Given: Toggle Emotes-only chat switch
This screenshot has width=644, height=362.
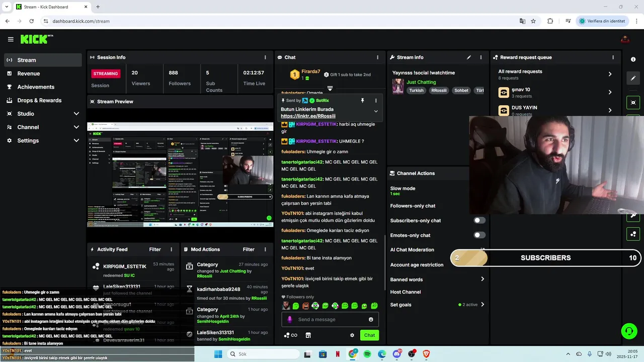Looking at the screenshot, I should (x=479, y=235).
